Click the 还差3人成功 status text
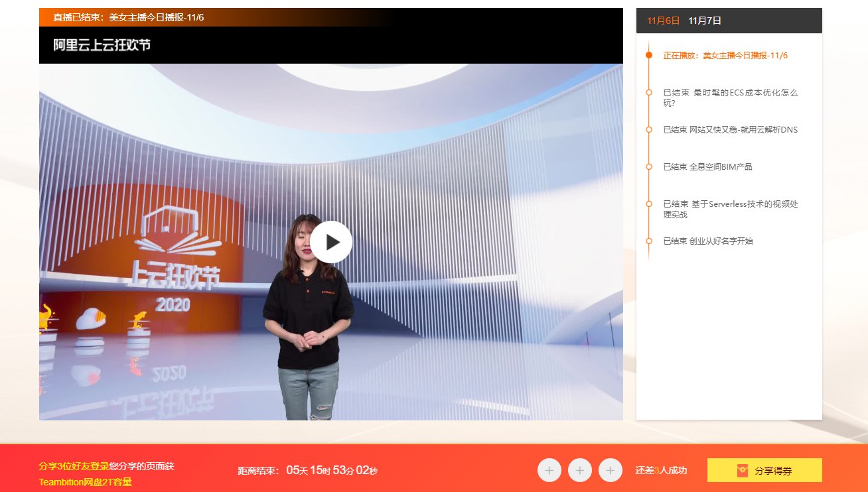This screenshot has height=492, width=868. tap(661, 470)
